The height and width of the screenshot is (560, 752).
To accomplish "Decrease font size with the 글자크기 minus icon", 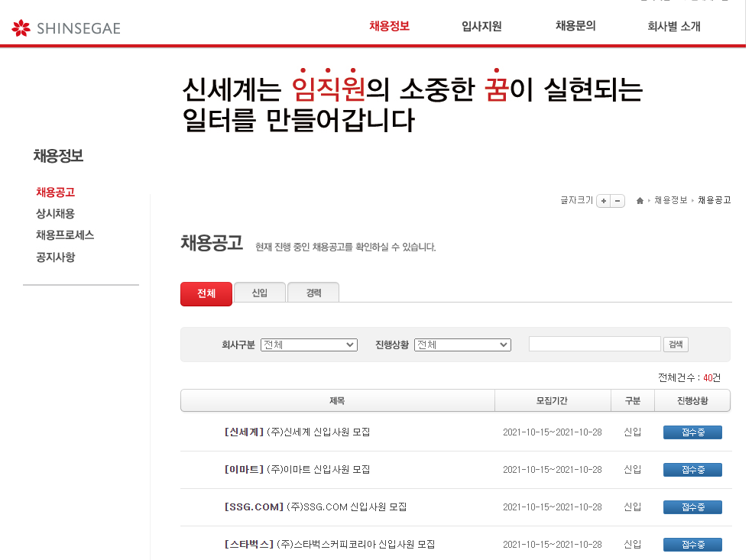I will [617, 200].
